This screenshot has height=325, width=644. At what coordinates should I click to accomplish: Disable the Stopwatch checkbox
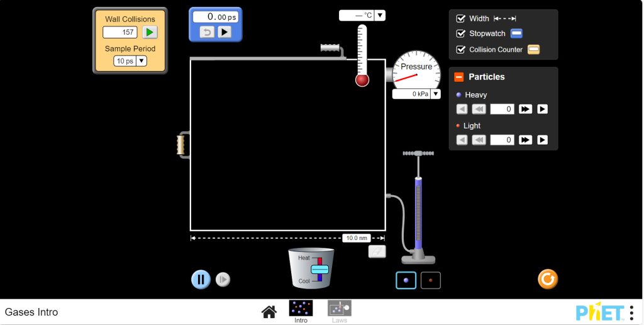click(461, 34)
